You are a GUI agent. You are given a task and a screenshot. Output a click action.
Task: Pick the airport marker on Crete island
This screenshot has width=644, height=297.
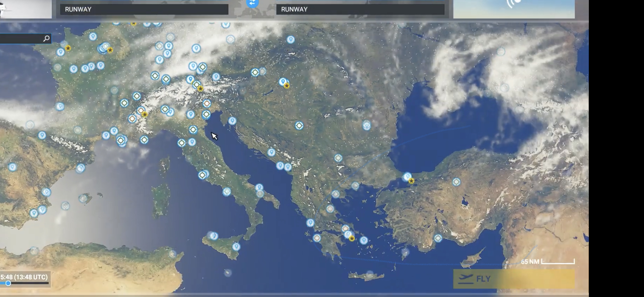pyautogui.click(x=370, y=274)
